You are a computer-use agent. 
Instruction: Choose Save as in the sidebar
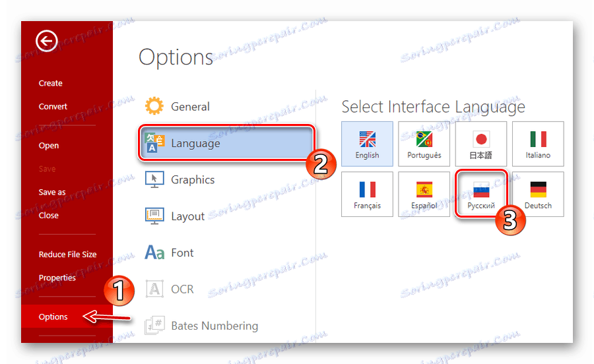52,192
